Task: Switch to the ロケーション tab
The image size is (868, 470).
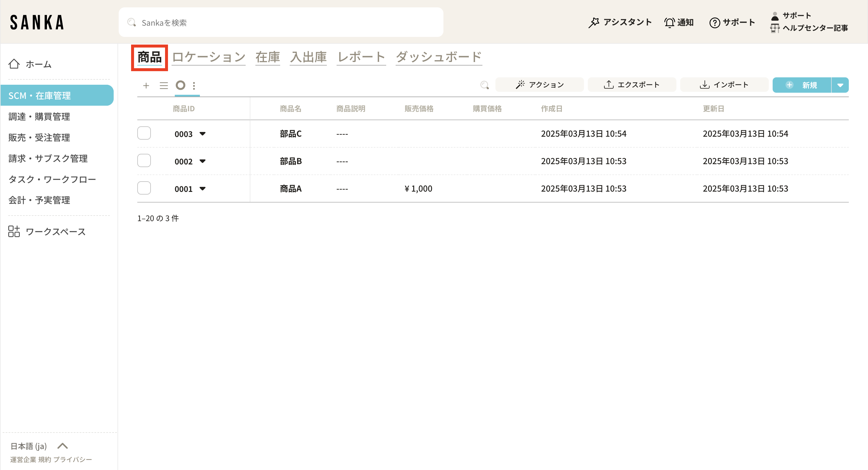Action: [x=208, y=57]
